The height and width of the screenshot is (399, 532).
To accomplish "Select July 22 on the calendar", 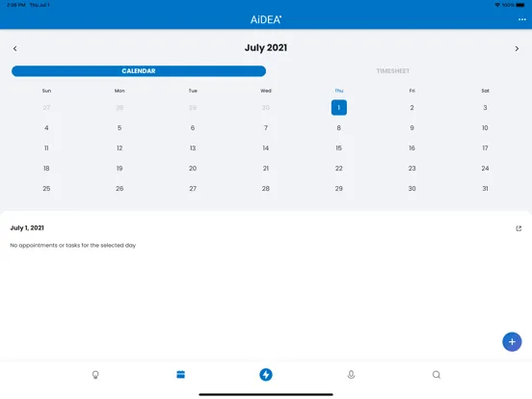I will pos(339,169).
